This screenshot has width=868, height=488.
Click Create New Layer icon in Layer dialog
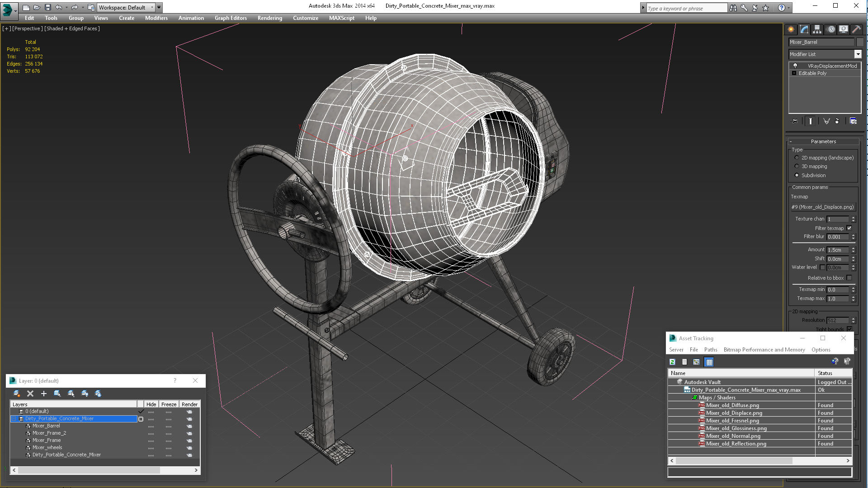coord(17,394)
